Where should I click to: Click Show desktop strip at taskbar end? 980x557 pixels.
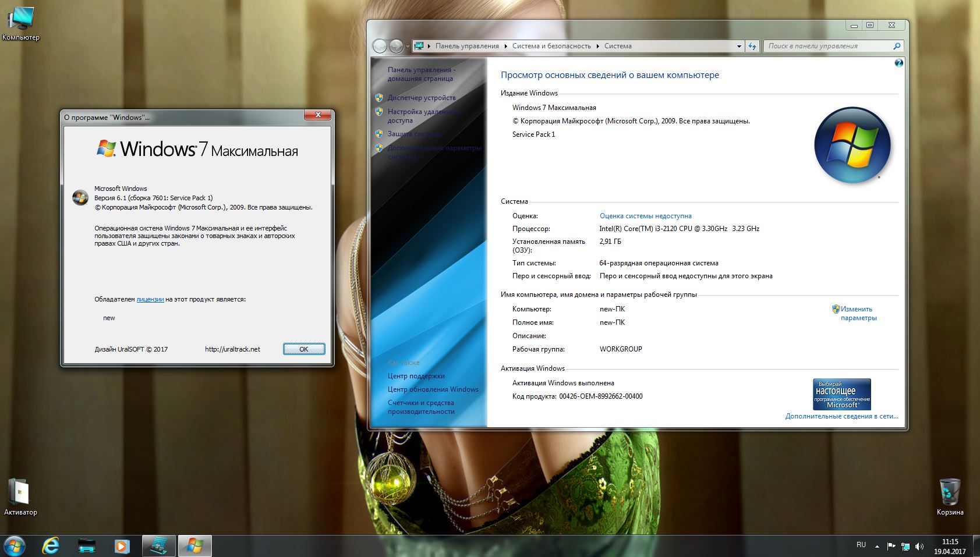pyautogui.click(x=975, y=546)
